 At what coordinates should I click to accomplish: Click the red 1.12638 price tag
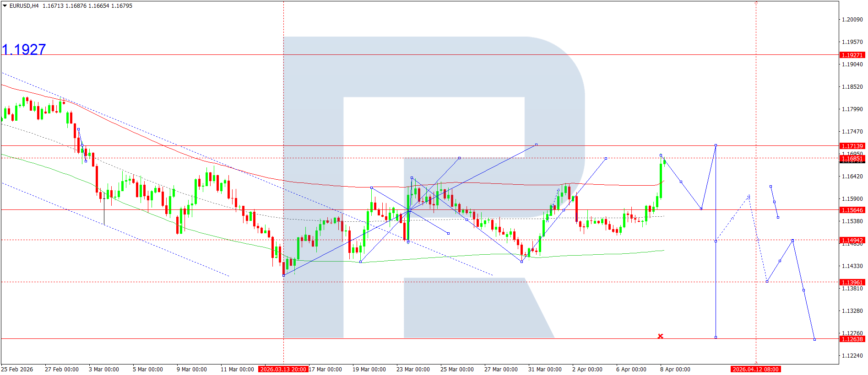coord(852,339)
